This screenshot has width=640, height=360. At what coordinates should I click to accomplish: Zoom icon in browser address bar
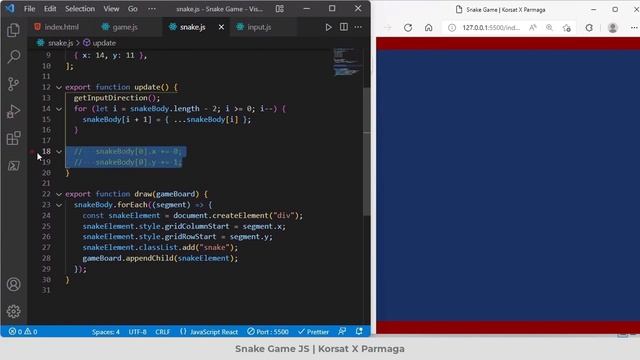(x=549, y=28)
